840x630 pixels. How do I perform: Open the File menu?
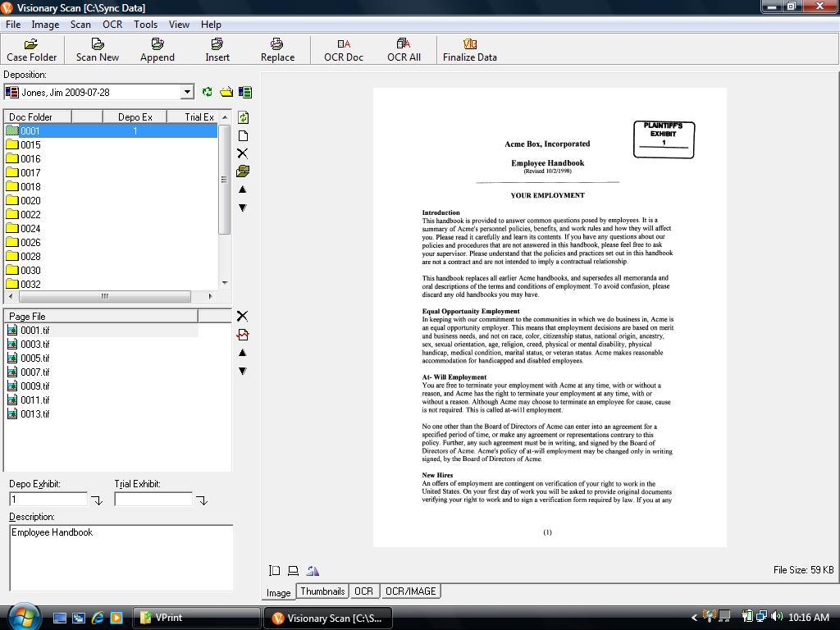pos(13,25)
